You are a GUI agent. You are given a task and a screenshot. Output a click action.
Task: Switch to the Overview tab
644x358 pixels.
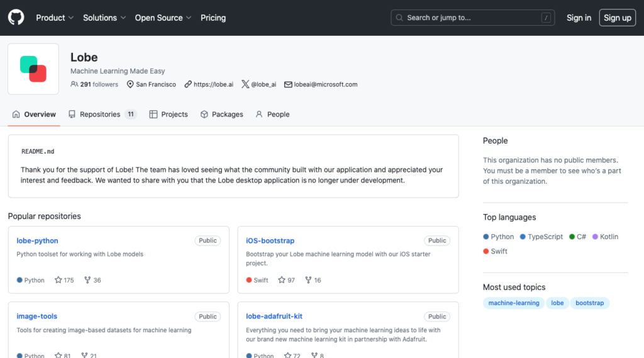pyautogui.click(x=34, y=115)
